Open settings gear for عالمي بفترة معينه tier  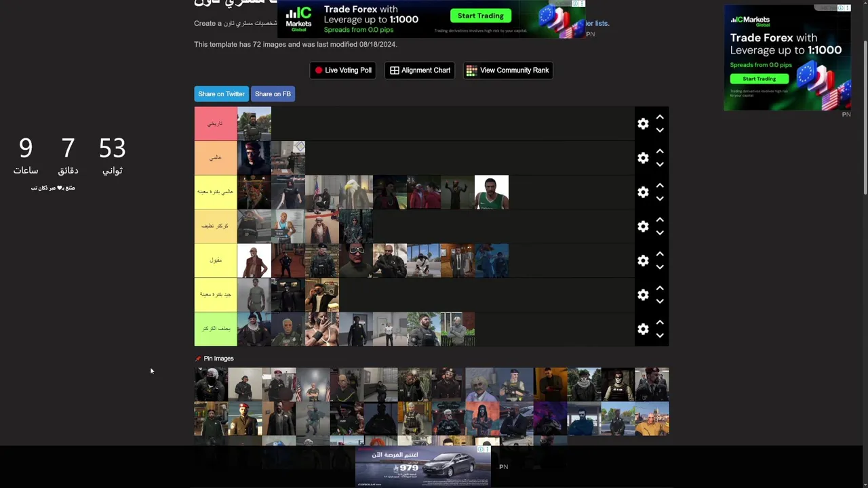point(643,192)
